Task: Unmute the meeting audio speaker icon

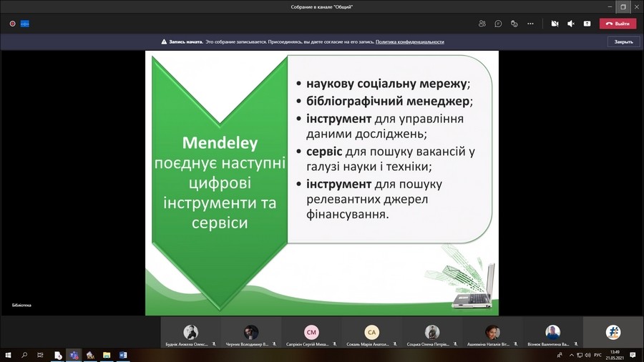Action: [x=571, y=24]
